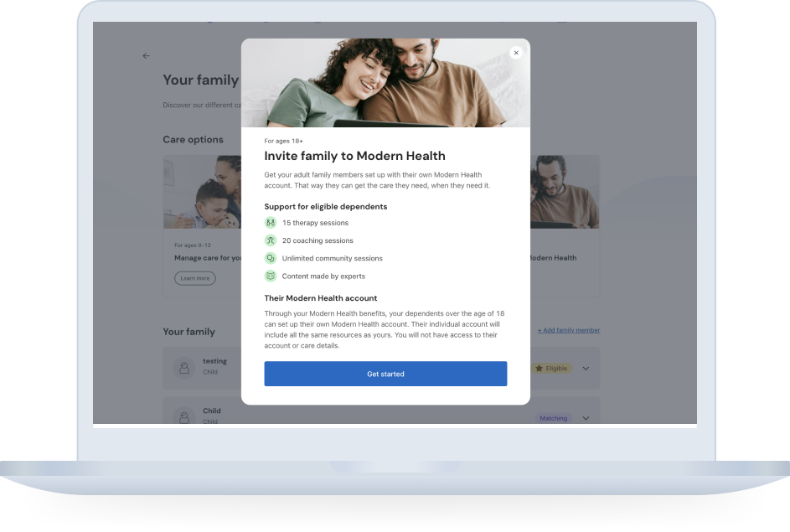Click the content made by experts icon
790x532 pixels.
pyautogui.click(x=271, y=276)
